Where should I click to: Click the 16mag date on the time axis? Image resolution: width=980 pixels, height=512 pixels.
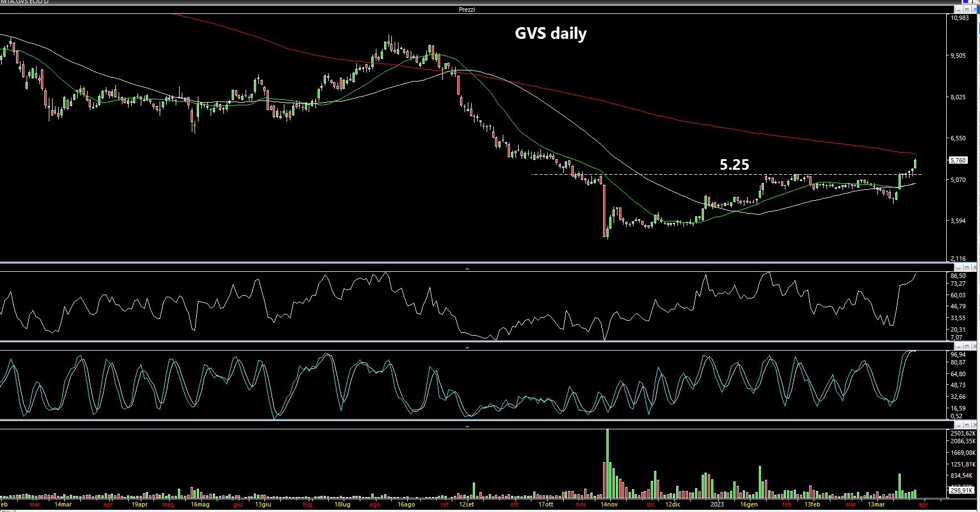200,504
